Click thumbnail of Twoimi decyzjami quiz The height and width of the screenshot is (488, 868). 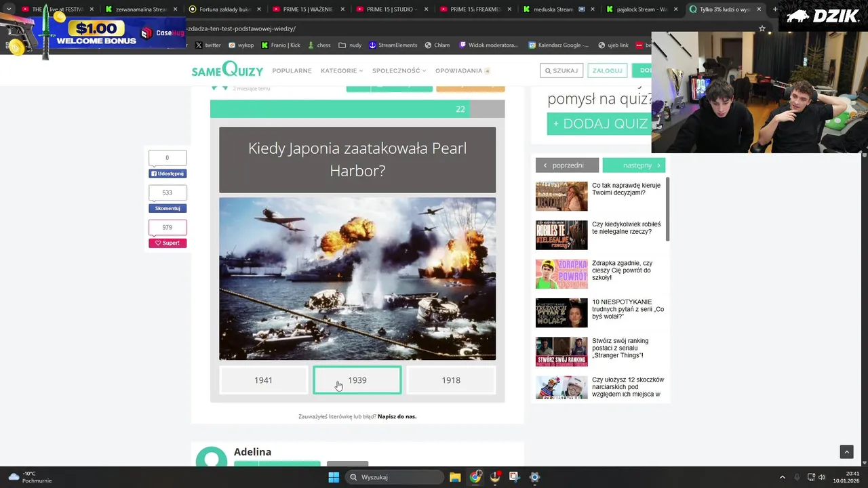tap(561, 197)
